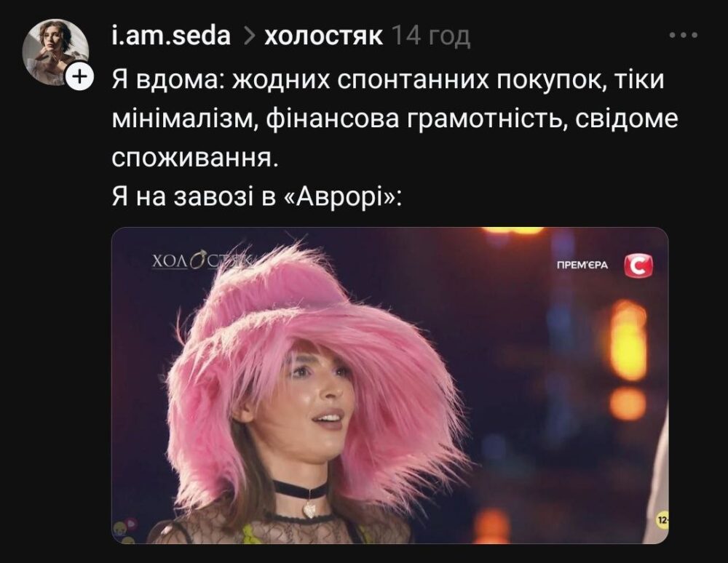Click the line Я на завозі в «Аврорі»
Image resolution: width=728 pixels, height=563 pixels.
coord(257,198)
